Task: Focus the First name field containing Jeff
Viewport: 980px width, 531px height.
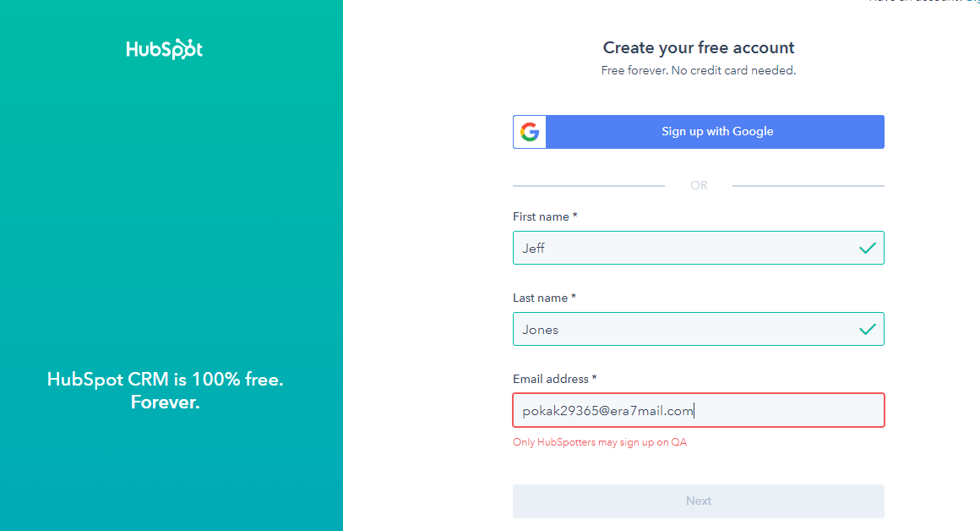Action: (x=698, y=248)
